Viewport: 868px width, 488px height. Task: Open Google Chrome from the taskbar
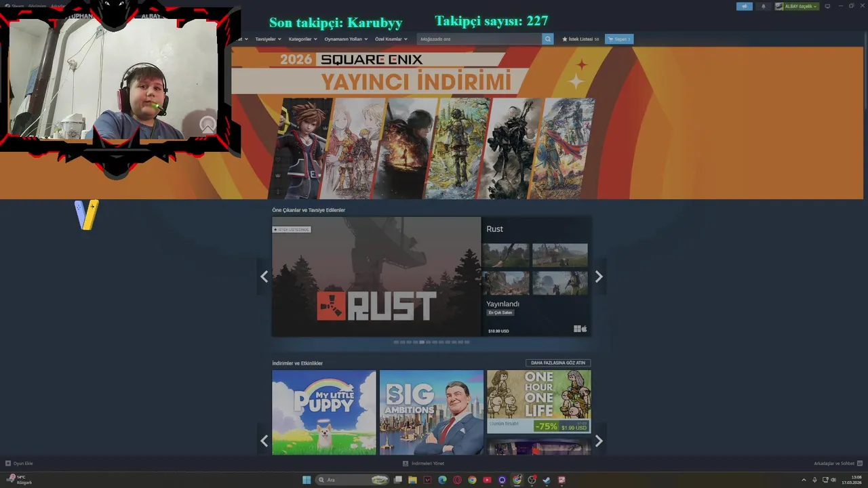(x=472, y=480)
